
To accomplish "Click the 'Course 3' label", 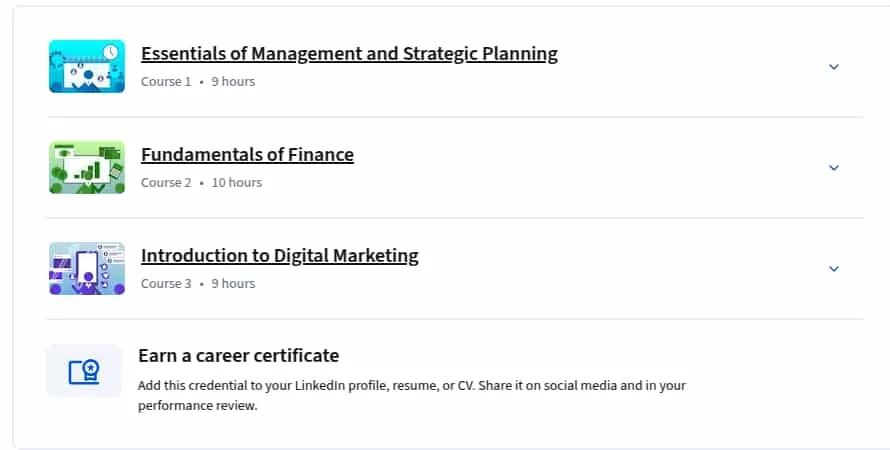I will 166,284.
